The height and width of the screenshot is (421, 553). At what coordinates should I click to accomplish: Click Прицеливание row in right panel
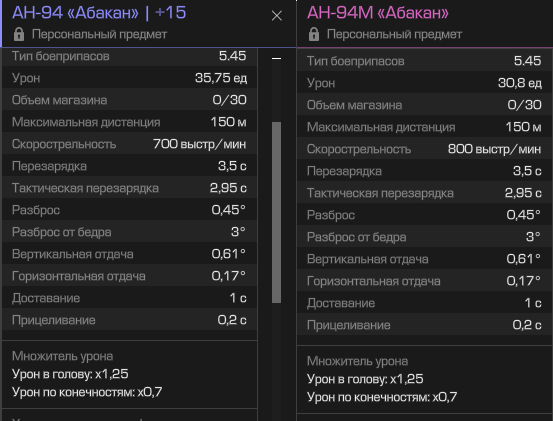[425, 325]
